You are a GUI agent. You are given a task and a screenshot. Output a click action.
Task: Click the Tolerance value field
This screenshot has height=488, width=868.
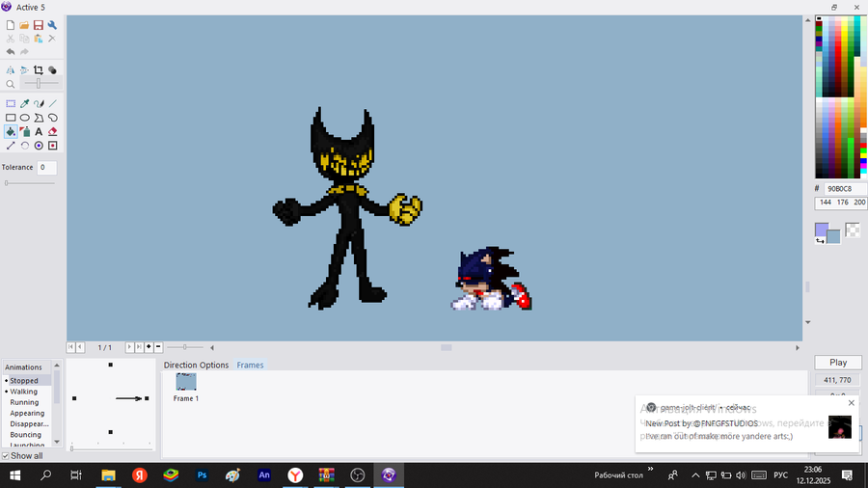[x=46, y=167]
